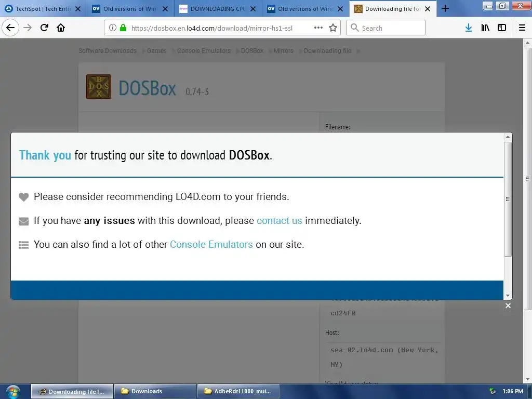Open Downloads folder in taskbar
The width and height of the screenshot is (532, 399).
pyautogui.click(x=155, y=391)
